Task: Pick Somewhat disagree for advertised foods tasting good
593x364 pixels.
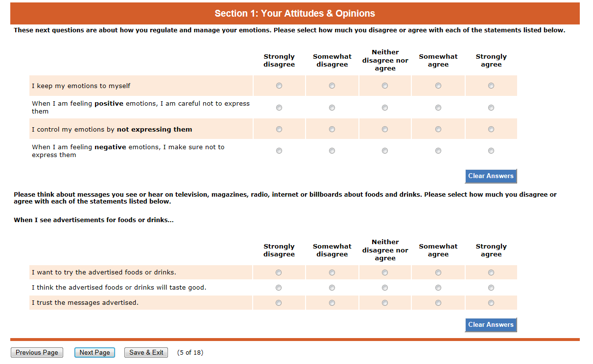Action: [x=332, y=288]
